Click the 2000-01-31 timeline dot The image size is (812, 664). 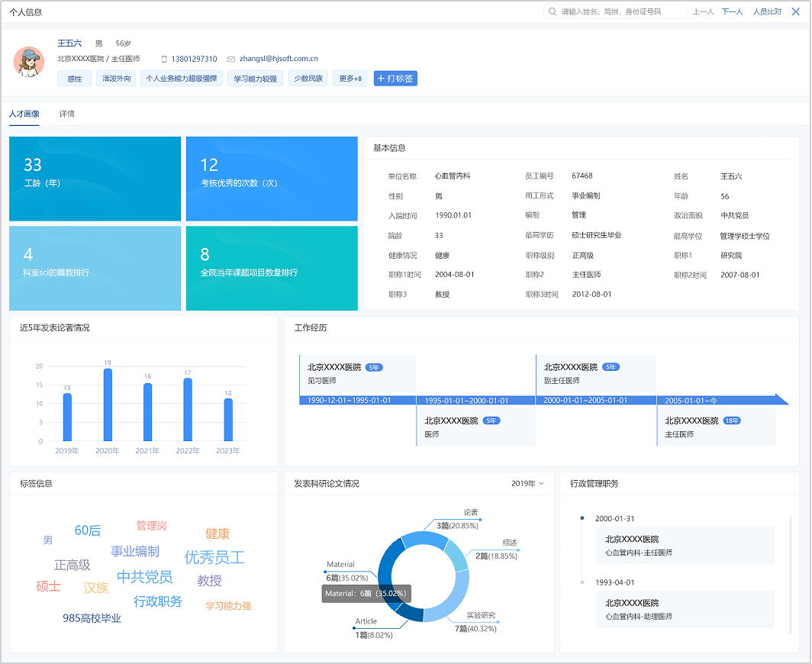pos(582,518)
